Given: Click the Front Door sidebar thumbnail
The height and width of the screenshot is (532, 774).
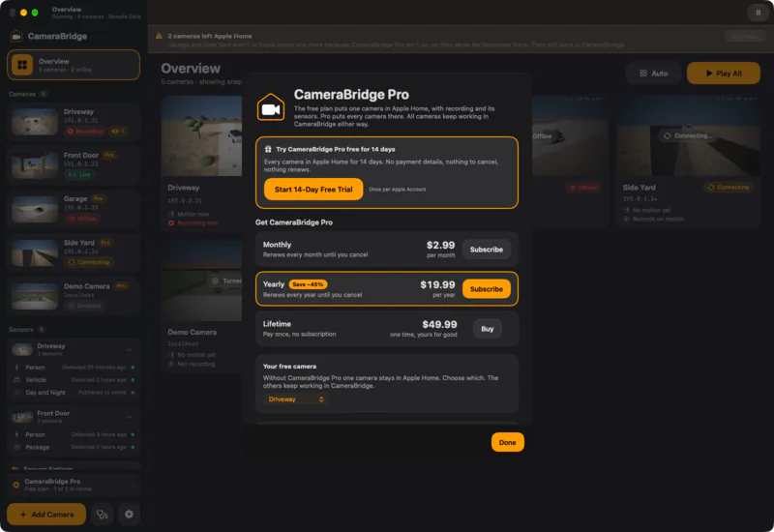Looking at the screenshot, I should pos(35,165).
